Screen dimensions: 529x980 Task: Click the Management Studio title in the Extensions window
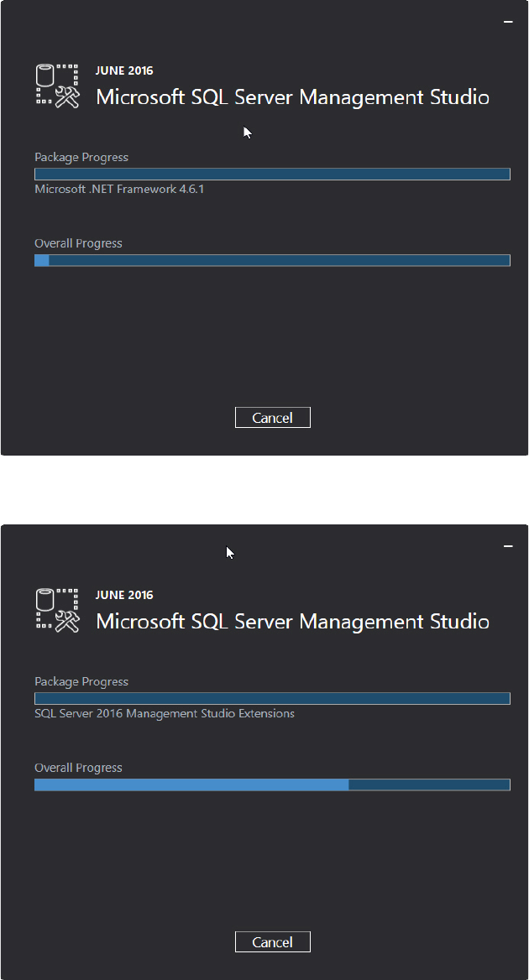click(x=292, y=622)
